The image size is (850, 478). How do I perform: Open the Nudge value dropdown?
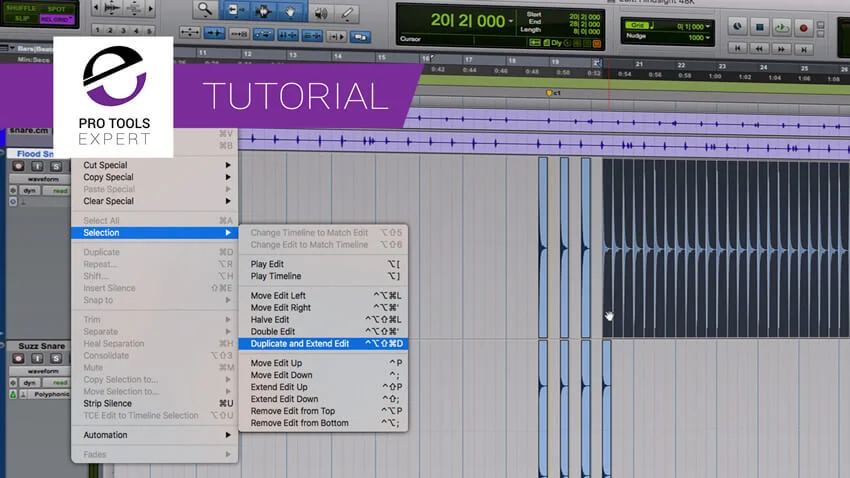[708, 38]
